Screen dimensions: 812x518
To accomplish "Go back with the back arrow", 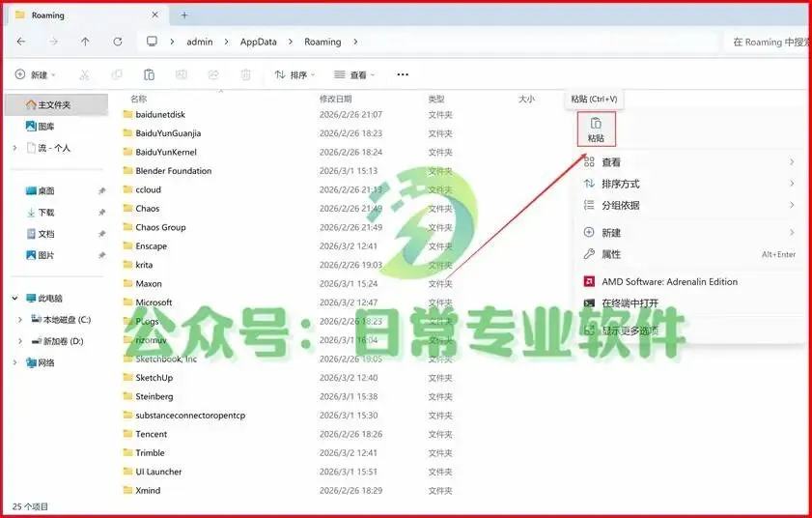I will (x=21, y=42).
